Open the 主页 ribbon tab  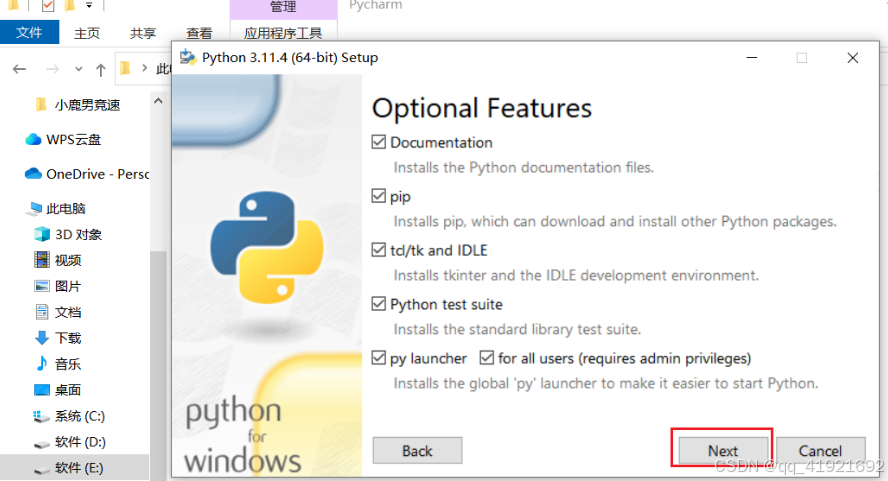[x=87, y=33]
